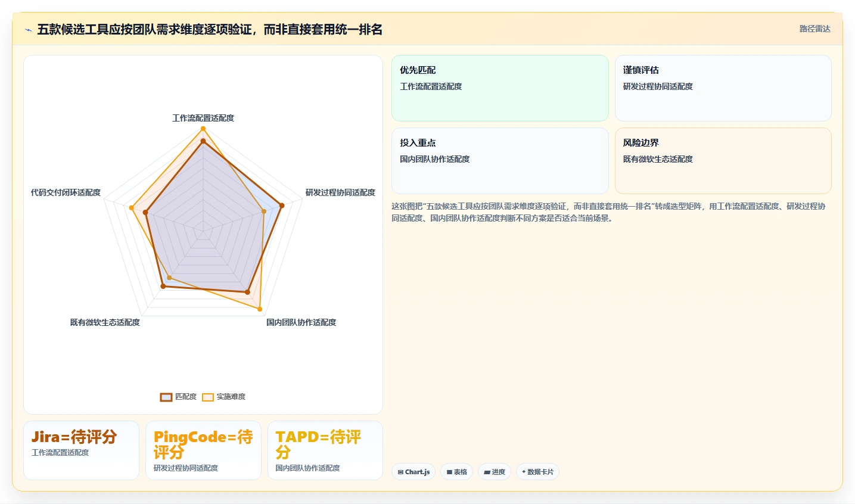Click the 既有微软生态适配度 radar axis label
Screen dimensions: 855x504
[x=105, y=322]
